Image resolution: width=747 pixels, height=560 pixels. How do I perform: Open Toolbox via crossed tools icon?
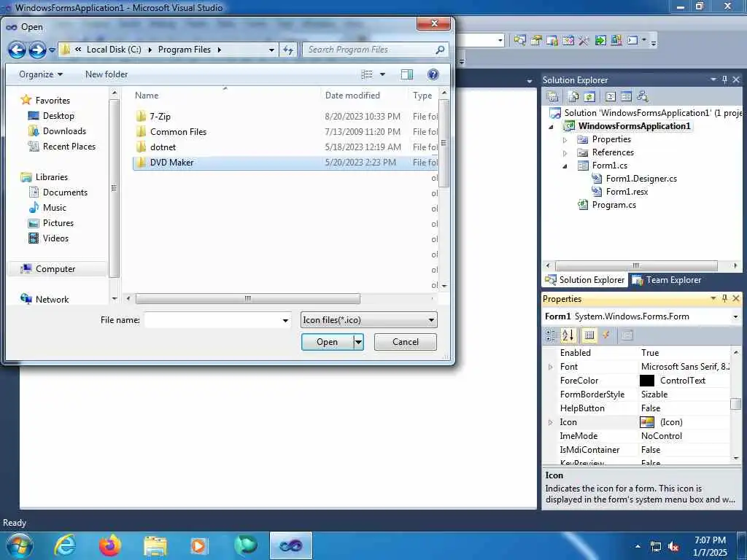click(x=584, y=41)
